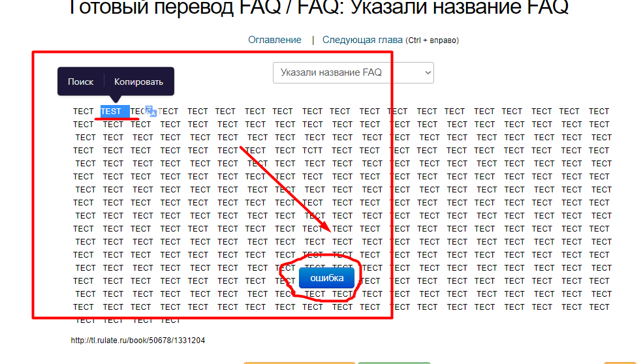Open the 'Указали название FAQ' chapter dropdown

pos(353,72)
